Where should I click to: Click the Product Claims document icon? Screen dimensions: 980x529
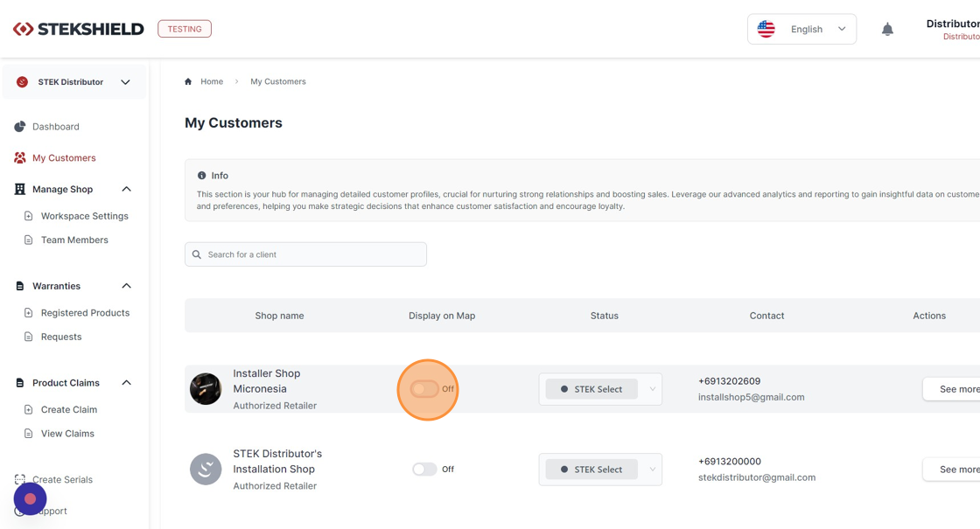(x=20, y=383)
